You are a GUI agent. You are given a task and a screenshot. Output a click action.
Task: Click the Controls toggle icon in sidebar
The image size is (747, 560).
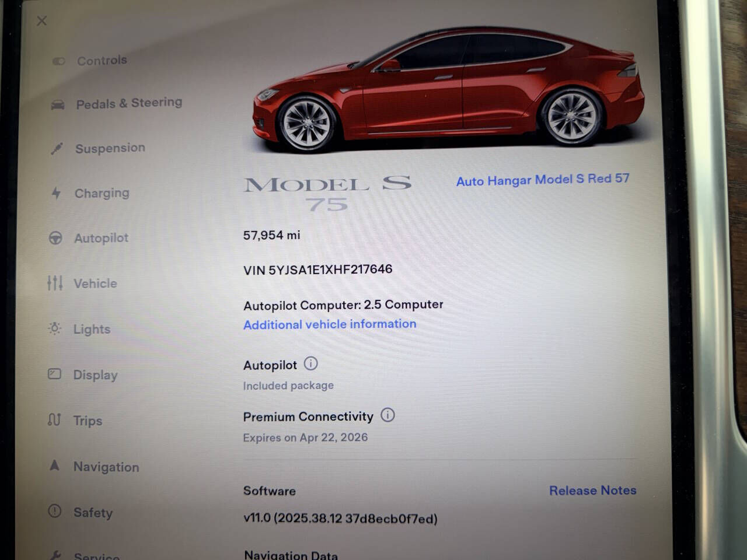(59, 61)
